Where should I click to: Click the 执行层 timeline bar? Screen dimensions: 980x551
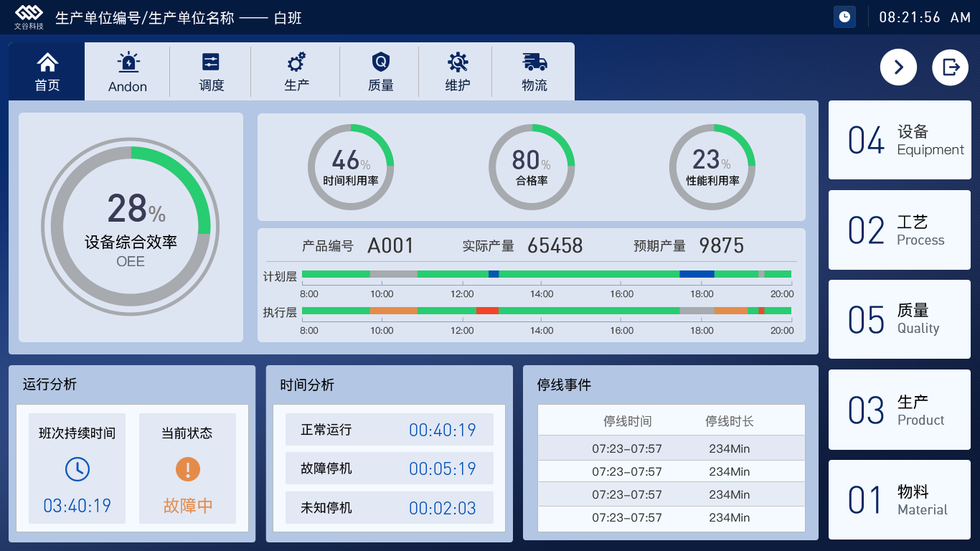(x=547, y=311)
